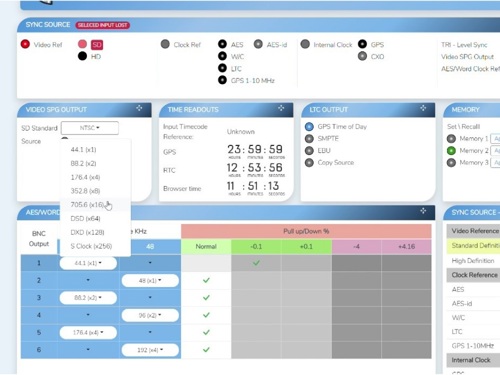This screenshot has width=500, height=375.
Task: Click the Normal checkmark for output 6
Action: 206,350
